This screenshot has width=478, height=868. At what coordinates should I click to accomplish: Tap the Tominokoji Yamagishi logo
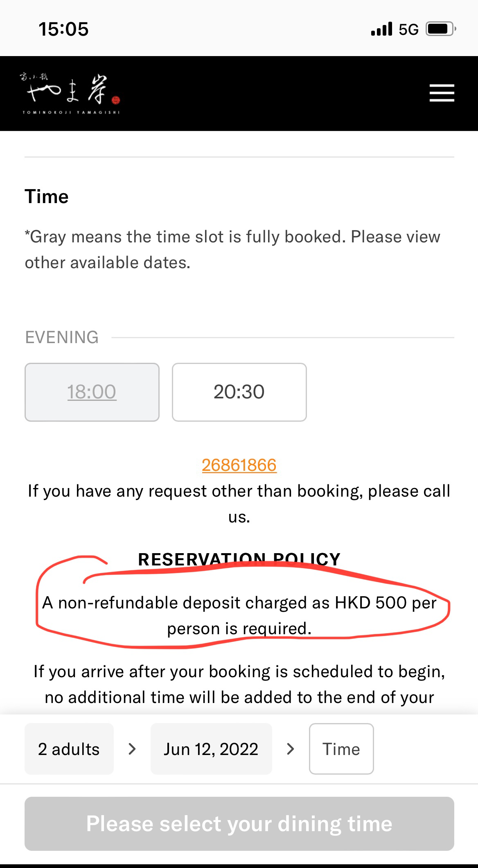[71, 93]
